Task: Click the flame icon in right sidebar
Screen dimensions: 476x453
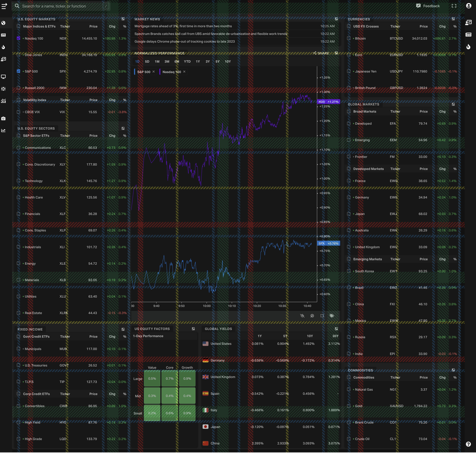Action: tap(468, 47)
